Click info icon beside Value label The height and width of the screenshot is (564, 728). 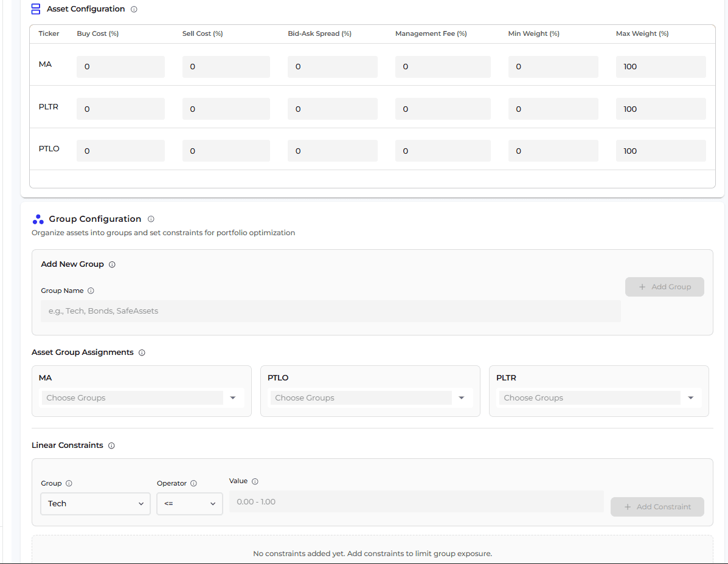click(x=255, y=481)
